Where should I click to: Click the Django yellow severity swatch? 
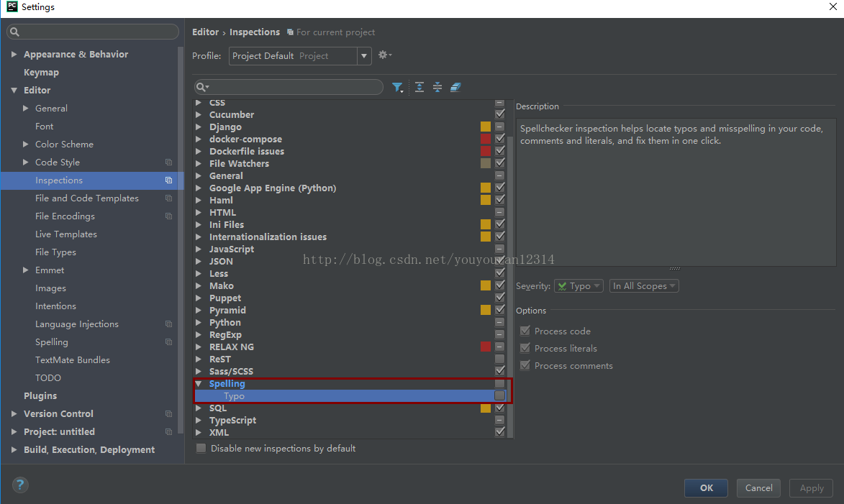(486, 127)
